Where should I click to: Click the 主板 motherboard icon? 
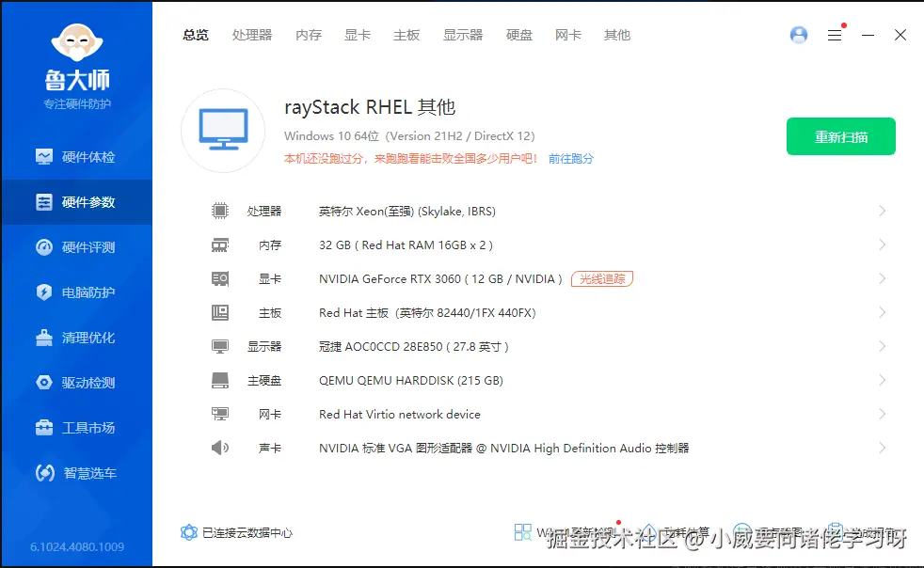click(220, 313)
